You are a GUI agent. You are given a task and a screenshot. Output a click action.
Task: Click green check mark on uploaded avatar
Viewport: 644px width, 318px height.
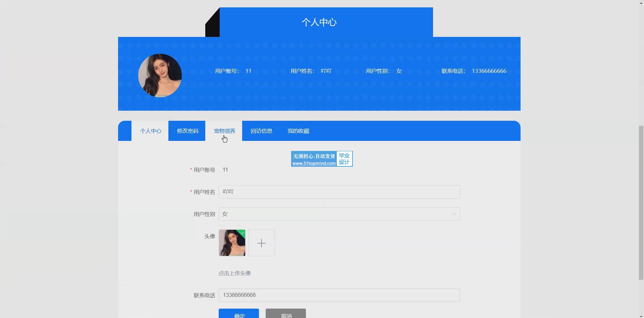coord(243,232)
